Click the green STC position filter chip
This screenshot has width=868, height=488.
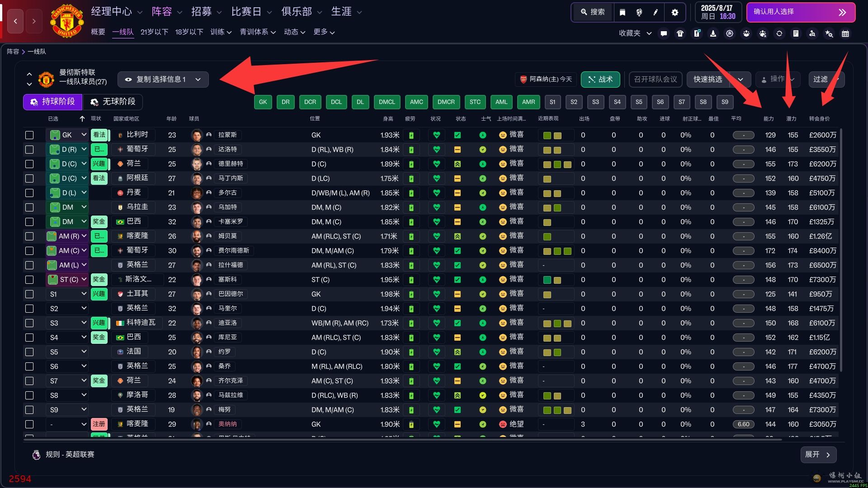click(x=475, y=102)
